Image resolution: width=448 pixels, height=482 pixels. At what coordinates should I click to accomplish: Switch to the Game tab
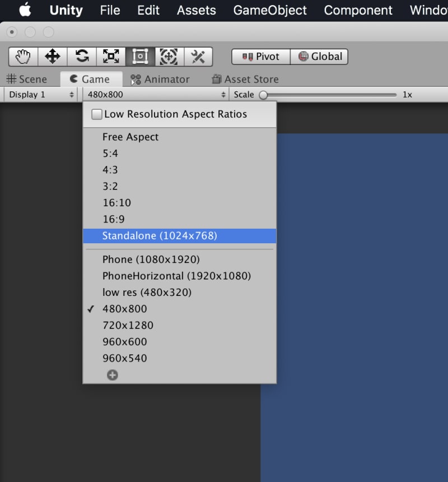(91, 80)
